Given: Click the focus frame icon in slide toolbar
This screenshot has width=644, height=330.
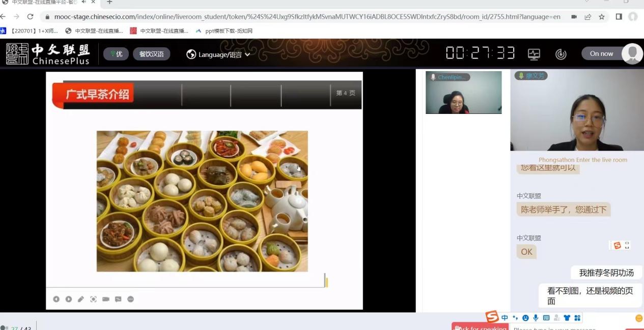Looking at the screenshot, I should coord(93,299).
